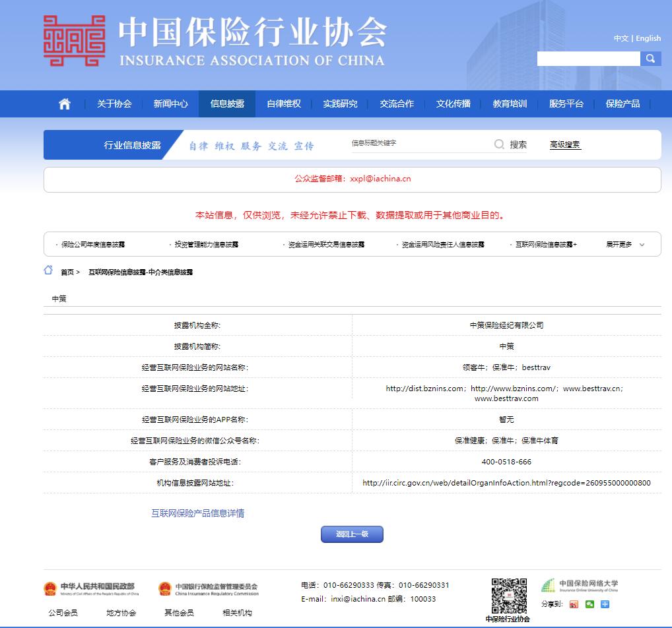Click the chevron arrow beside 展开更多
672x628 pixels.
[642, 245]
